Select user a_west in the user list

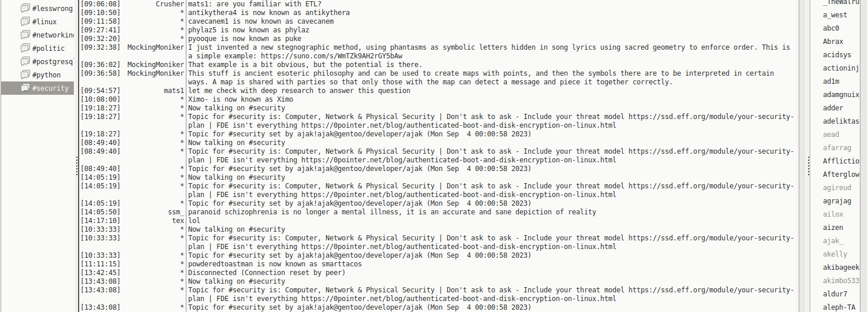[835, 15]
